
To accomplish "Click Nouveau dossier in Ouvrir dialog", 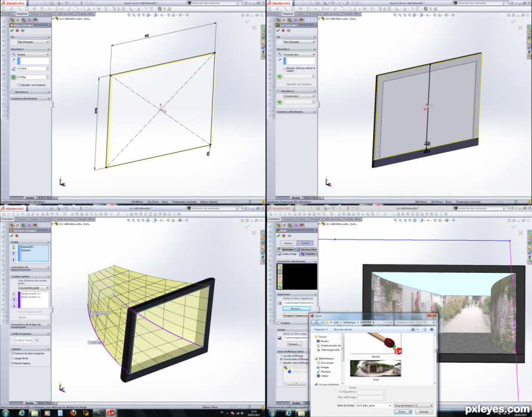I will (x=343, y=329).
